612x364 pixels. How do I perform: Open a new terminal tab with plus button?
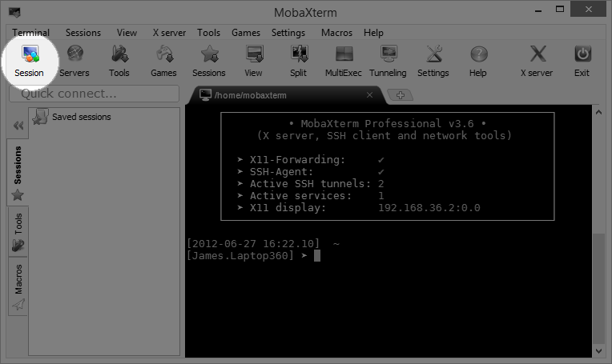pyautogui.click(x=400, y=95)
